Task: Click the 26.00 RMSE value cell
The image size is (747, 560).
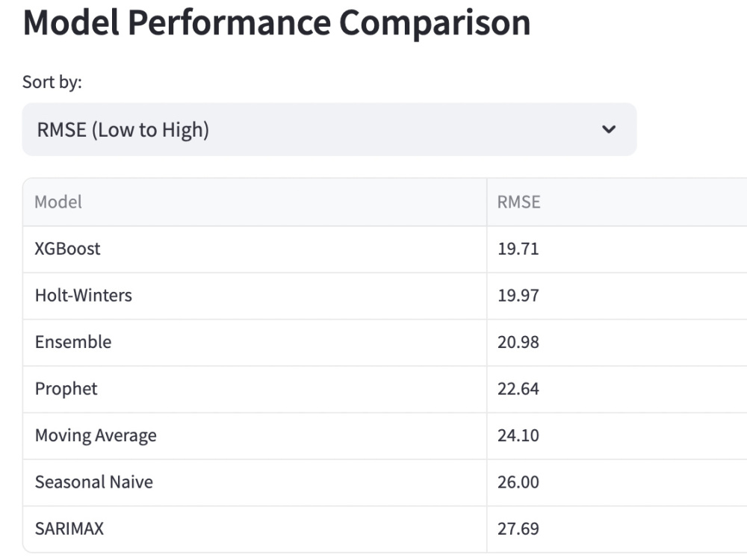Action: [617, 482]
